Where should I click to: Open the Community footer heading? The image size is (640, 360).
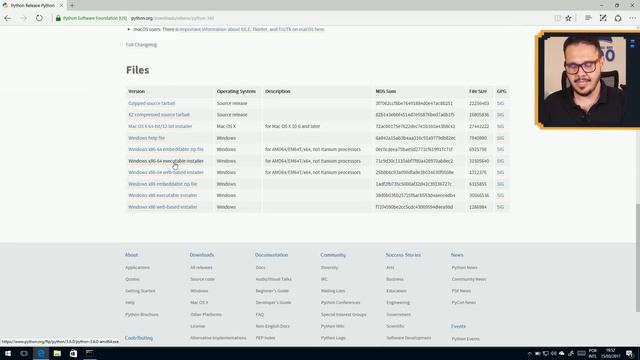click(x=333, y=255)
